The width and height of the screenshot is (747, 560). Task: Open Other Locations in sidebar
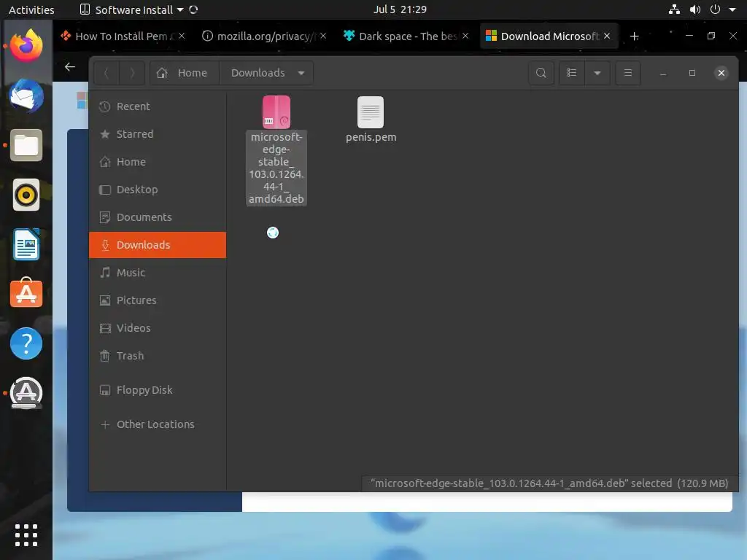[158, 424]
